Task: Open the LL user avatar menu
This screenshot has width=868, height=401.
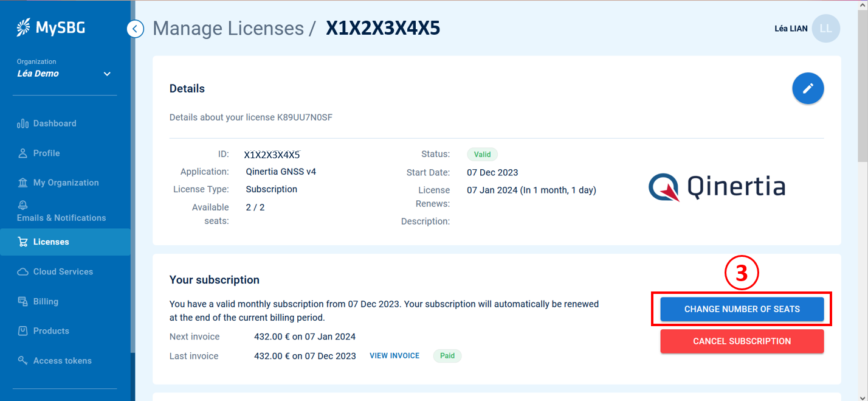Action: click(825, 29)
